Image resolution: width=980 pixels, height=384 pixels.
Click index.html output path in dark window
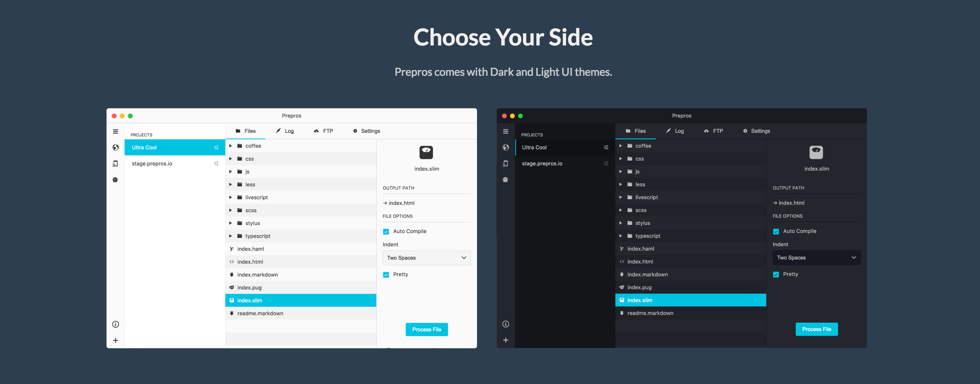(x=789, y=203)
